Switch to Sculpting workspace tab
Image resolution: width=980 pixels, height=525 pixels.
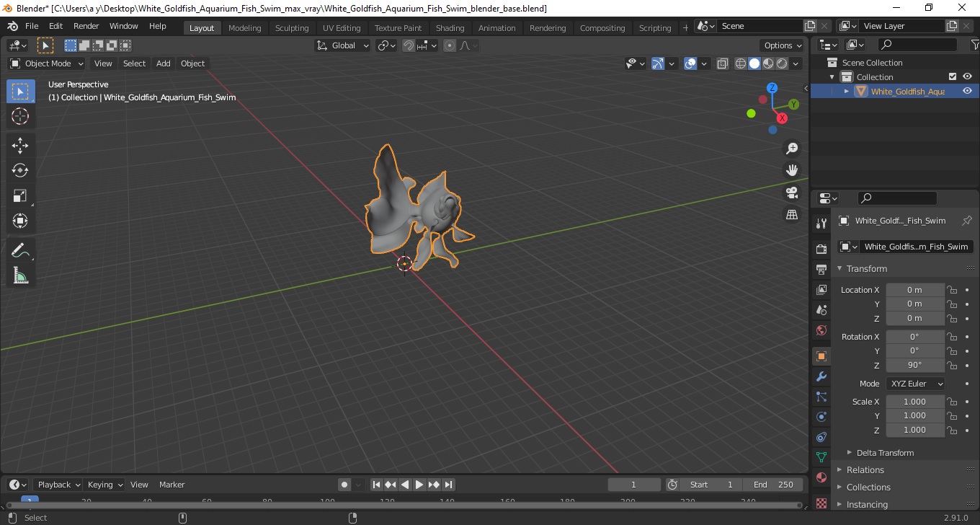(x=292, y=28)
